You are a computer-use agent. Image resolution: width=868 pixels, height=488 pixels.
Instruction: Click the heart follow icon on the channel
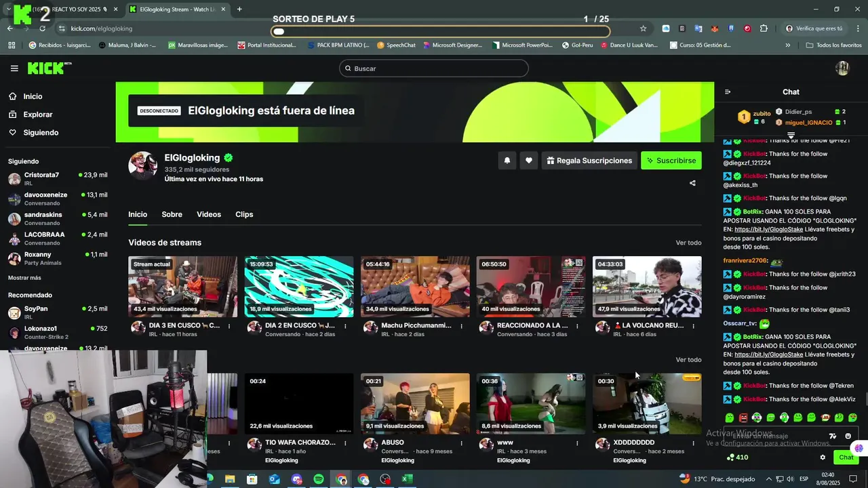(529, 161)
